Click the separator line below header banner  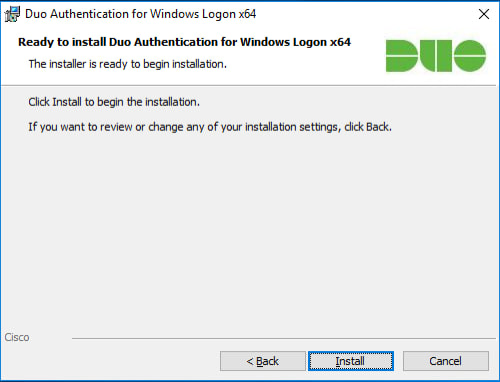click(x=249, y=86)
